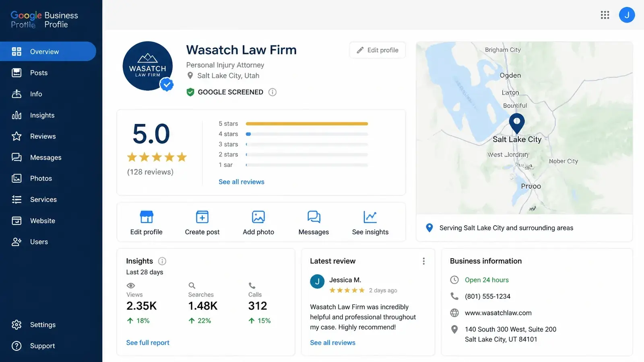Click the Calls phone icon in Insights
This screenshot has width=644, height=362.
coord(252,286)
